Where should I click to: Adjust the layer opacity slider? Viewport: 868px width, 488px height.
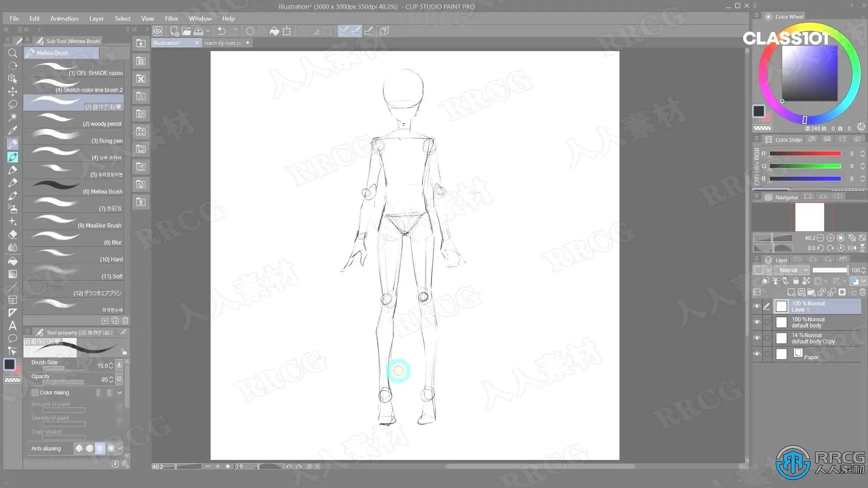(x=830, y=270)
